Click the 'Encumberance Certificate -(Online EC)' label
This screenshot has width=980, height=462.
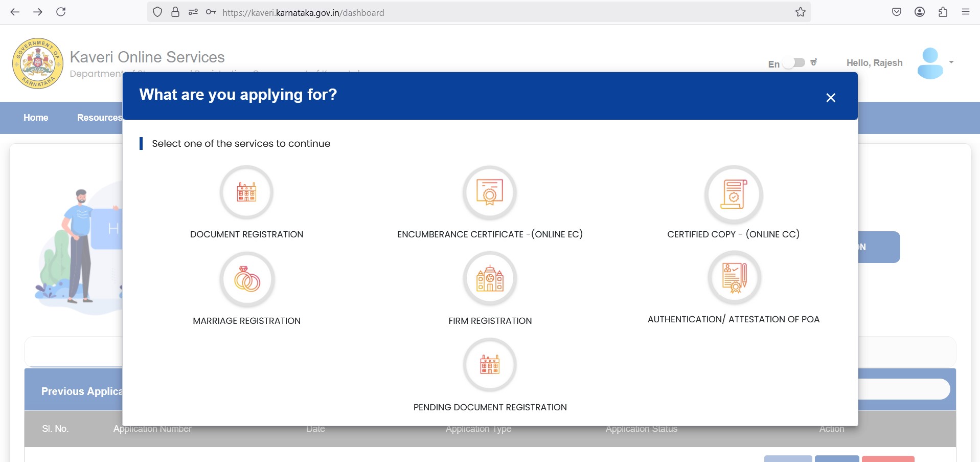(490, 234)
